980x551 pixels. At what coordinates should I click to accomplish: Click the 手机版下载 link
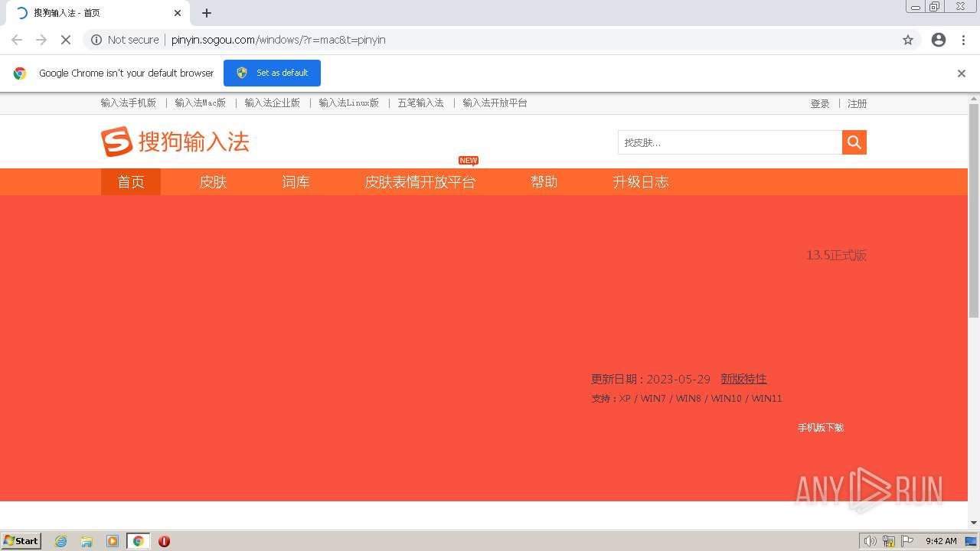click(821, 428)
